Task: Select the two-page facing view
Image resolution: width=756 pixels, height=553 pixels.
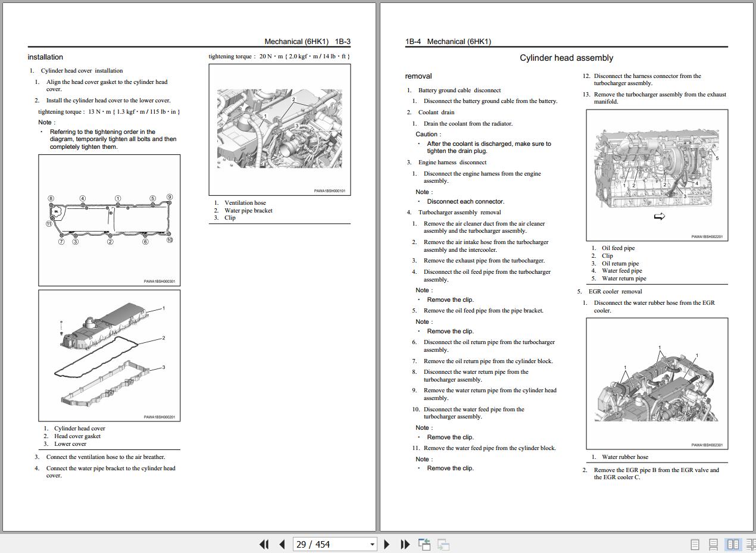Action: tap(733, 544)
